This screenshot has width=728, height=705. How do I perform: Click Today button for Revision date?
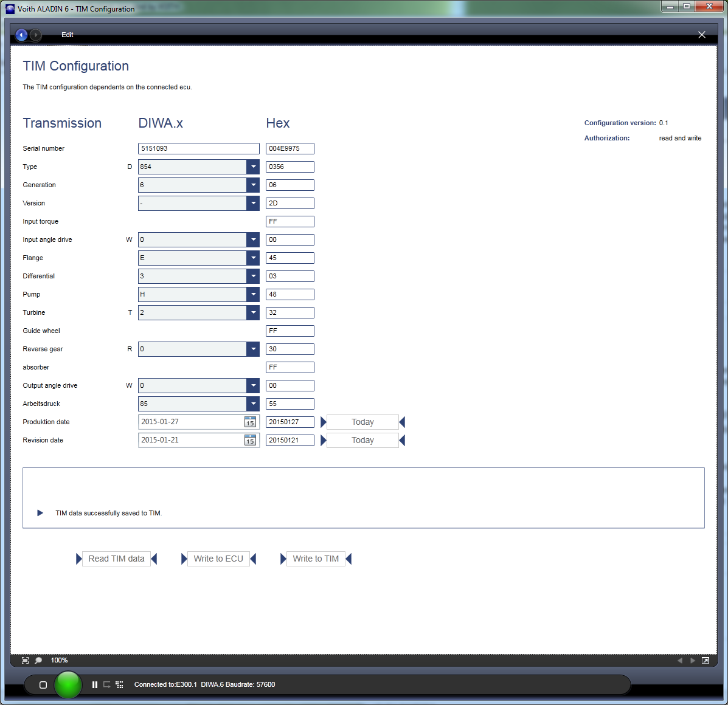pyautogui.click(x=362, y=440)
